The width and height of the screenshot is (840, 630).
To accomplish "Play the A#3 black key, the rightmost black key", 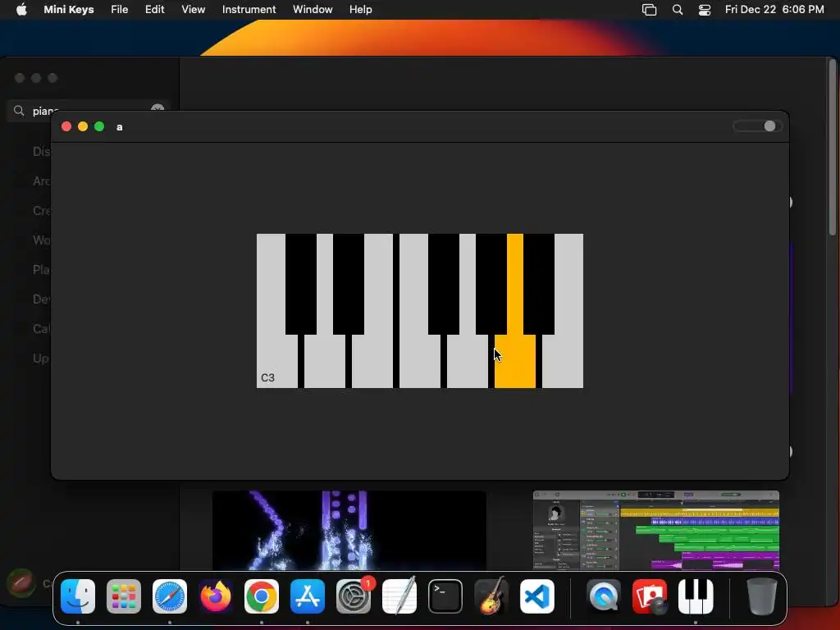I will point(539,284).
